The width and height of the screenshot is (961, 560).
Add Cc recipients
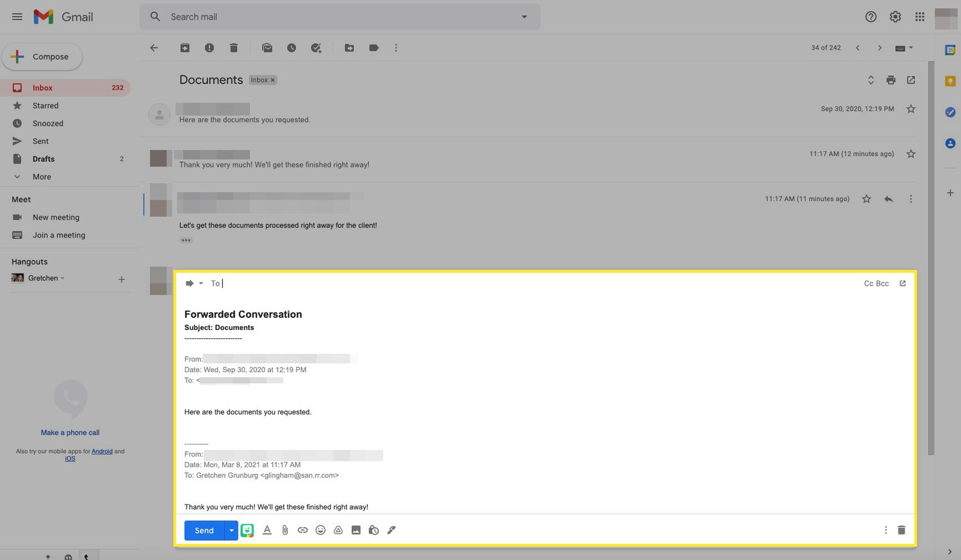pyautogui.click(x=869, y=283)
